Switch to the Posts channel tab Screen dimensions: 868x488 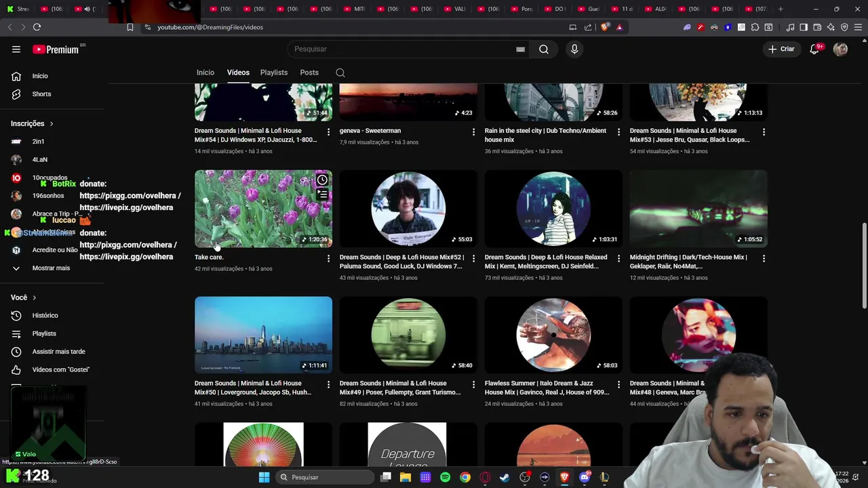tap(309, 73)
